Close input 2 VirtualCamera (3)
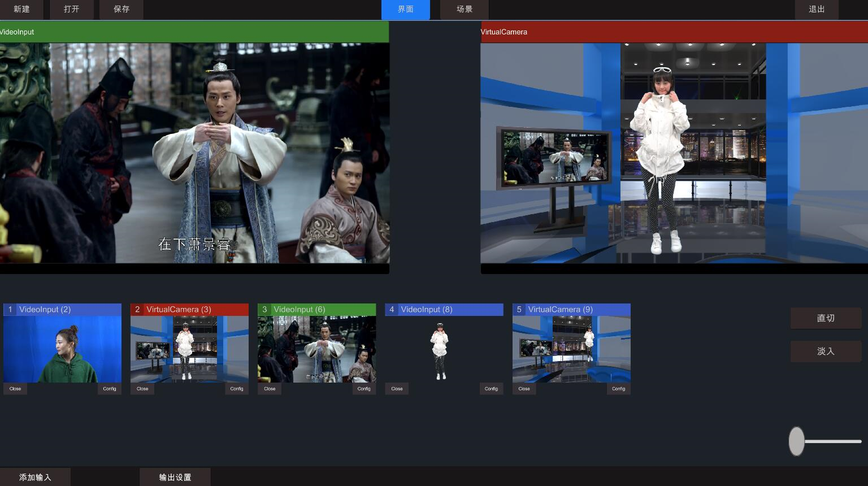868x486 pixels. 142,389
